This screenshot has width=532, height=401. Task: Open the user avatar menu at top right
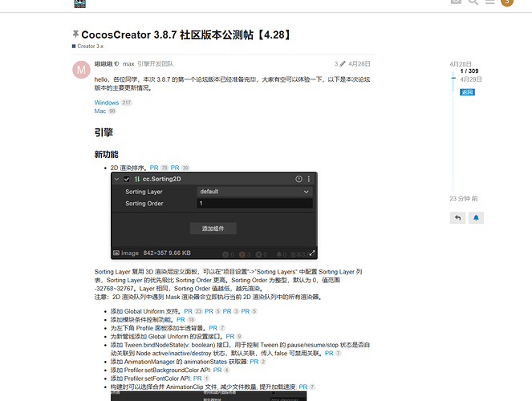(x=507, y=2)
